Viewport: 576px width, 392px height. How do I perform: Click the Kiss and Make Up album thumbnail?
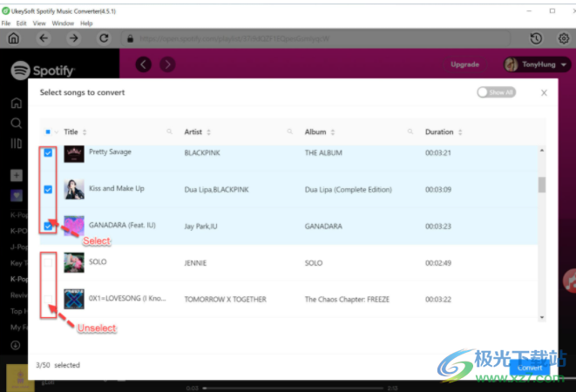74,189
